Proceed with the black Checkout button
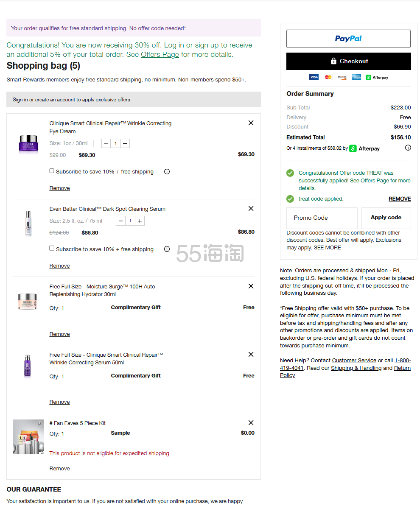Screen dimensions: 420x506 tap(349, 62)
